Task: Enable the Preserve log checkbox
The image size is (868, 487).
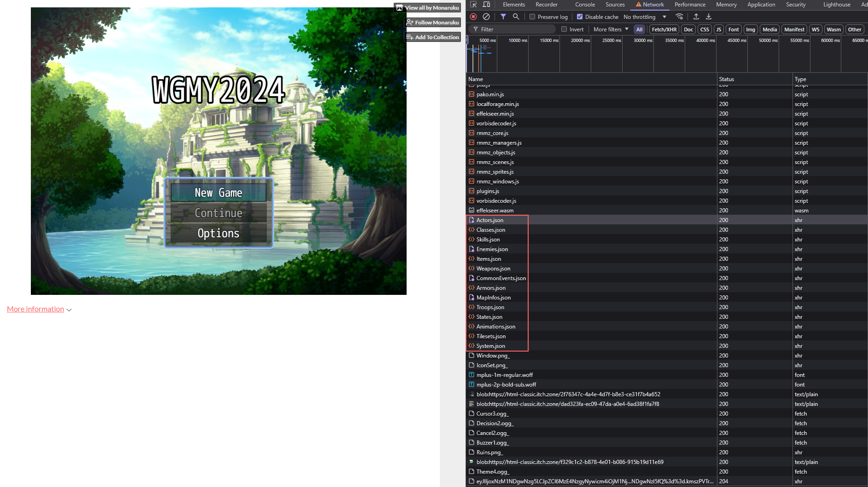Action: [x=532, y=17]
